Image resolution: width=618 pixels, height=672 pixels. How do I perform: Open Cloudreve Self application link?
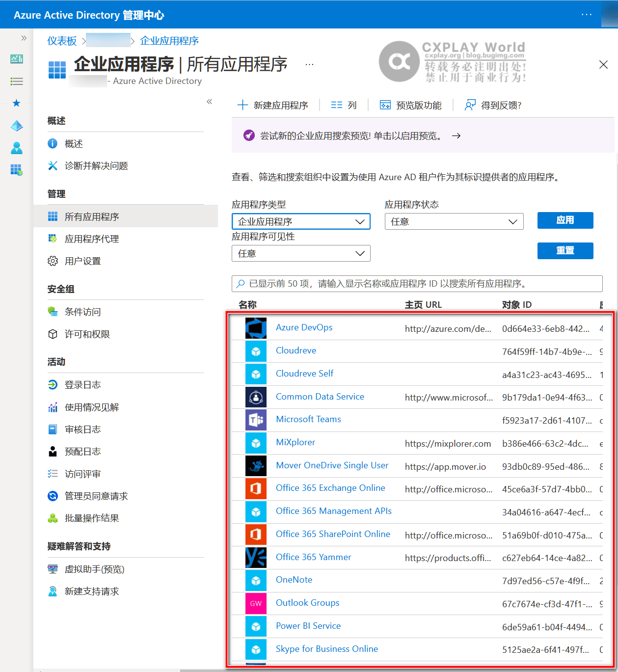tap(304, 374)
